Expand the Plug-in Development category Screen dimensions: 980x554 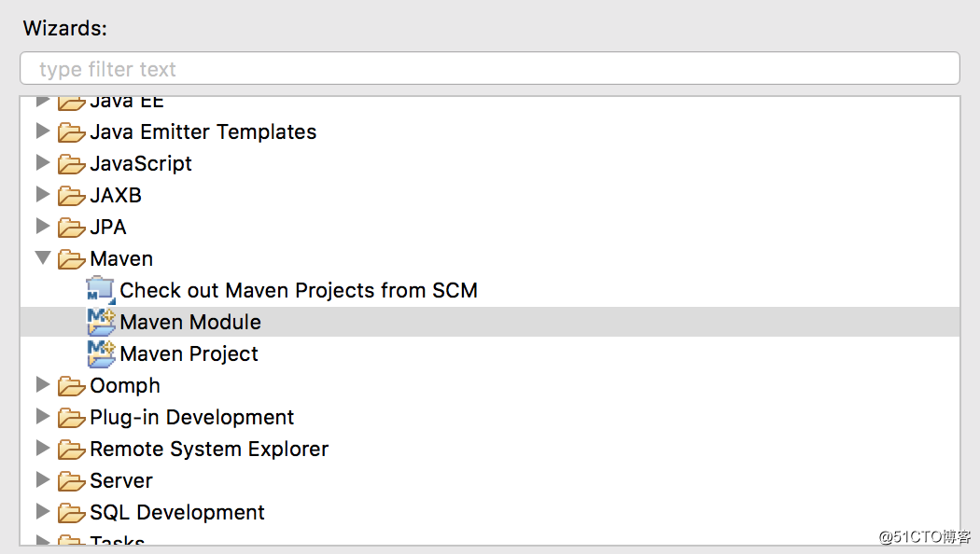43,416
